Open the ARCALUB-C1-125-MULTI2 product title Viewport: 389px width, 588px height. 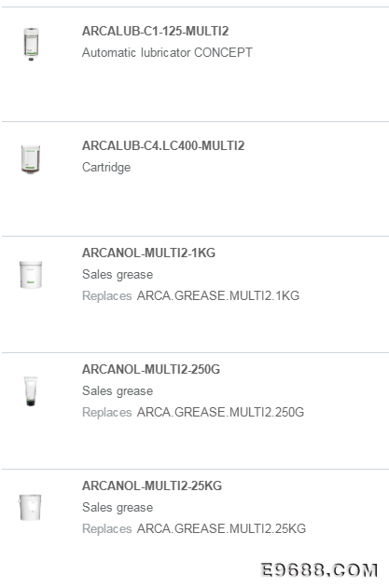156,31
